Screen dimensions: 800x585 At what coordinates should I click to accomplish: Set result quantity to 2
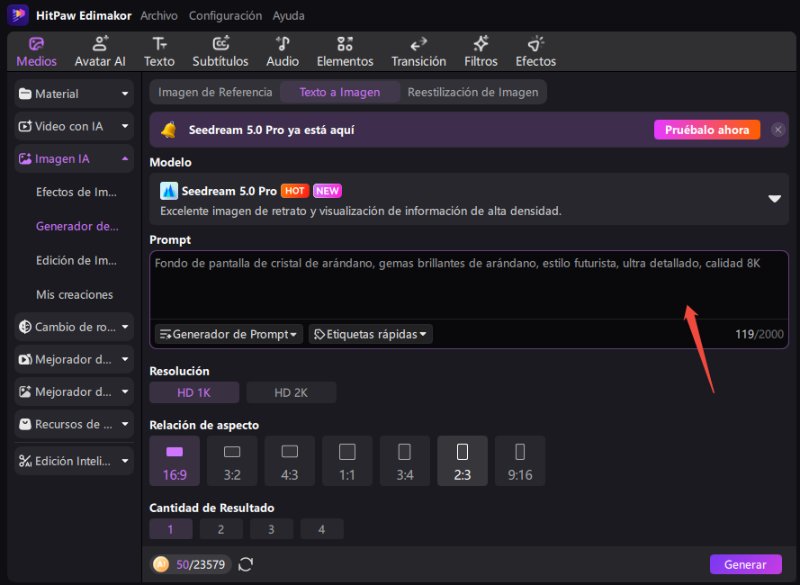coord(221,529)
